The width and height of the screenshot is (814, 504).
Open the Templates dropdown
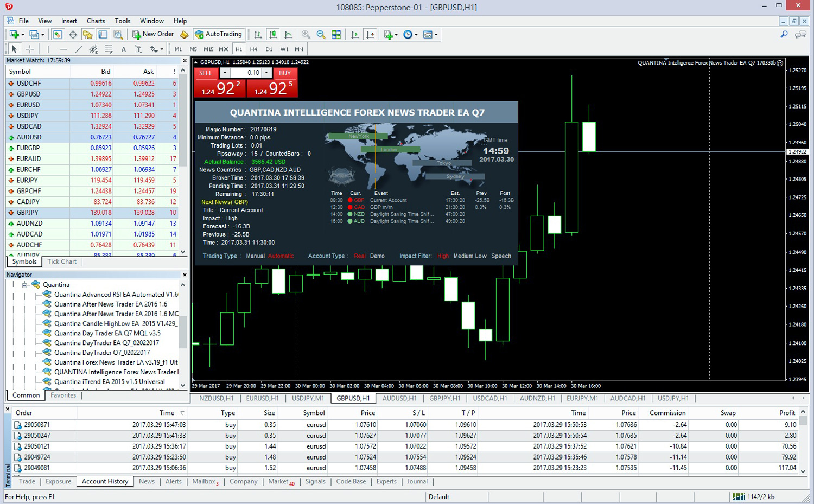click(x=436, y=35)
